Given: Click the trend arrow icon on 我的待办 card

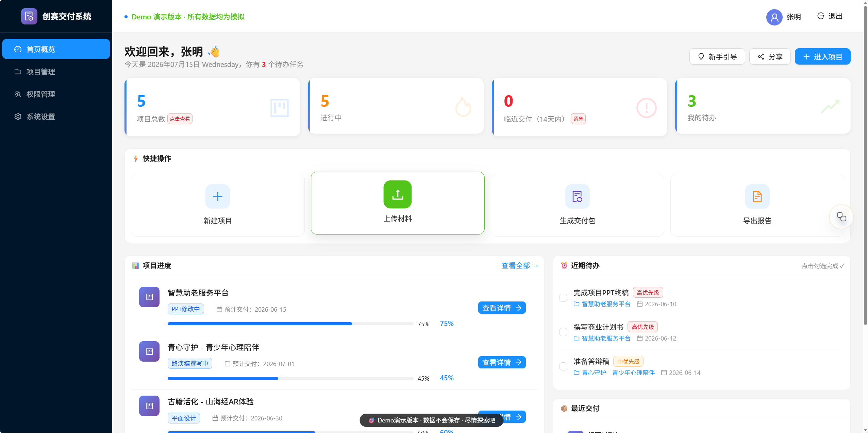Looking at the screenshot, I should 830,106.
